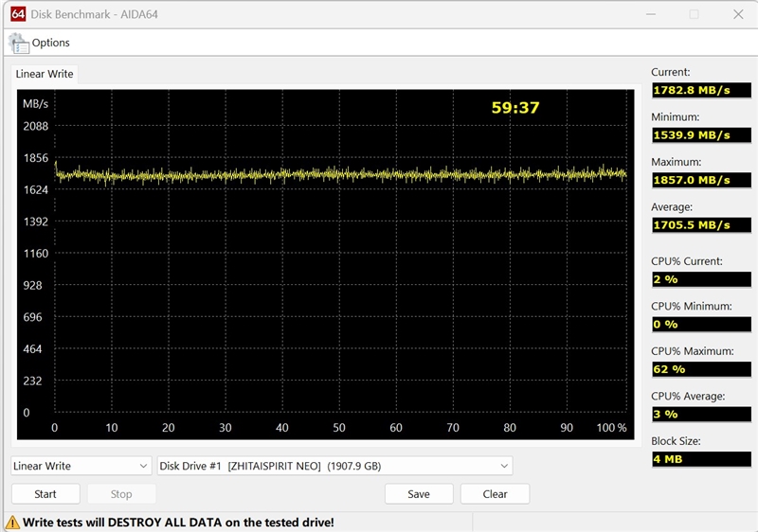Viewport: 758px width, 532px height.
Task: Click the Clear button
Action: (x=495, y=494)
